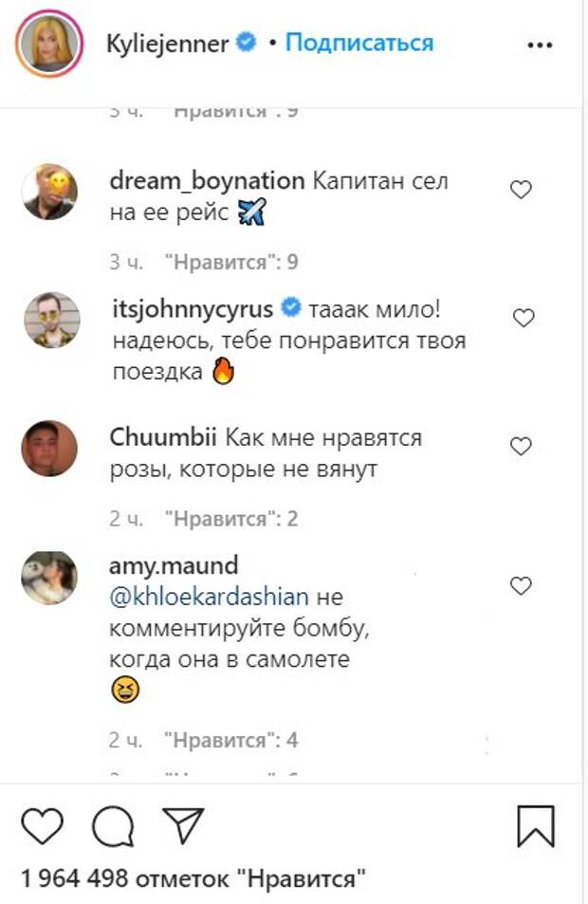Image resolution: width=588 pixels, height=904 pixels.
Task: Like the post with the heart icon
Action: pos(42,825)
